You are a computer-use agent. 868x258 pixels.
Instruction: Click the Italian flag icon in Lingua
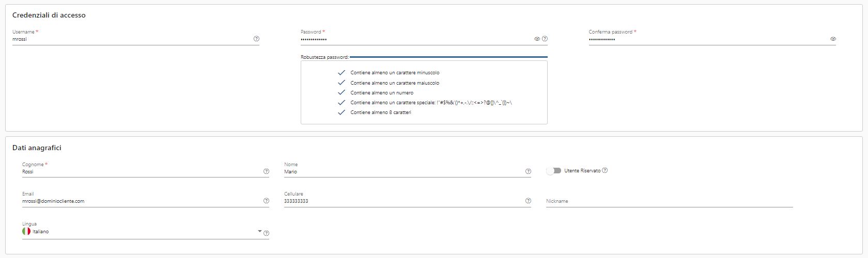26,232
